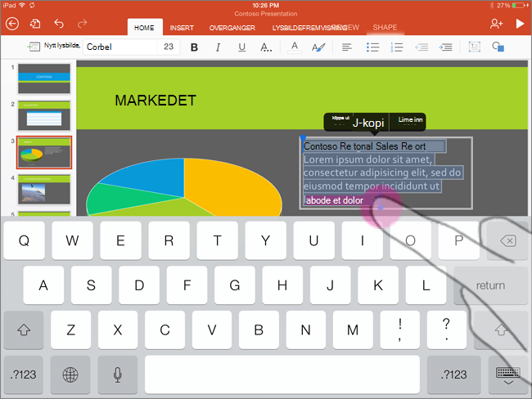Tap the space bar

(282, 374)
